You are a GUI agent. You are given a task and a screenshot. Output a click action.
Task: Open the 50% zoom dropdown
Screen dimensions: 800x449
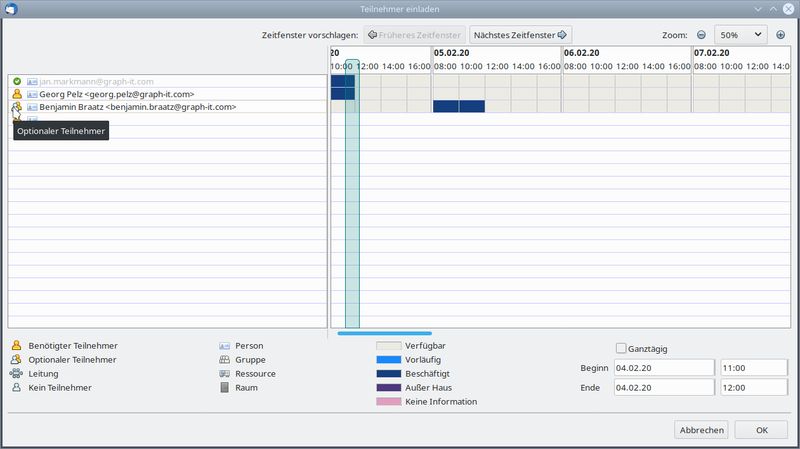click(x=740, y=35)
